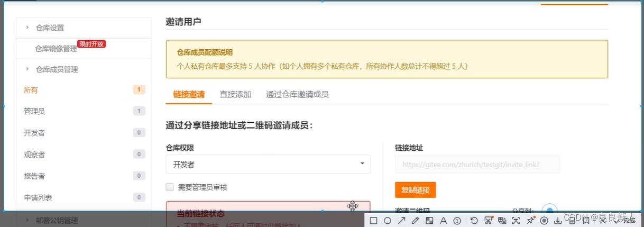Select the pencil drawing tool
The height and width of the screenshot is (227, 644).
[415, 221]
